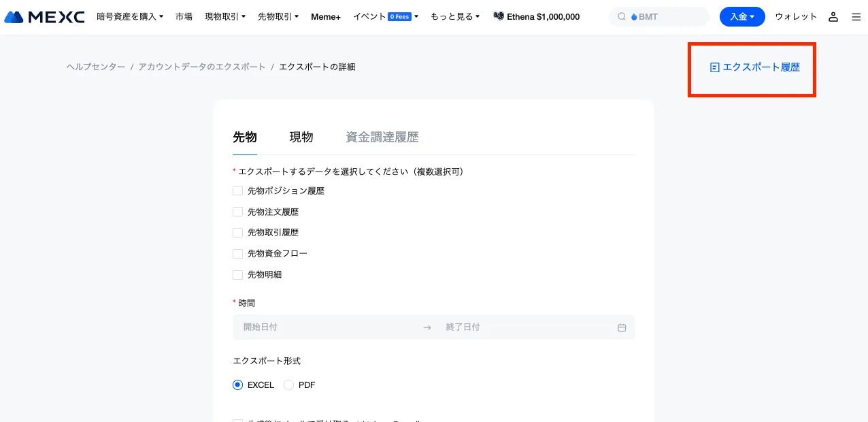The height and width of the screenshot is (422, 868).
Task: Expand the 暗号資産を購入 dropdown
Action: [129, 17]
